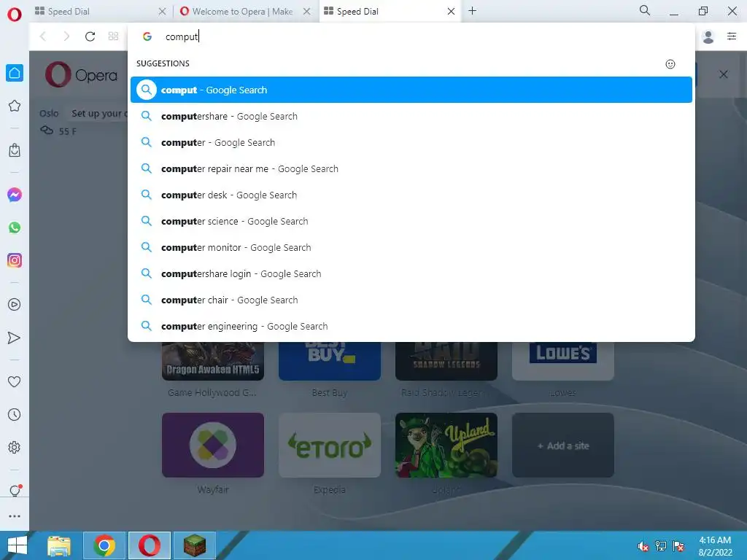Pick 'computer desk' suggestion

[x=411, y=195]
